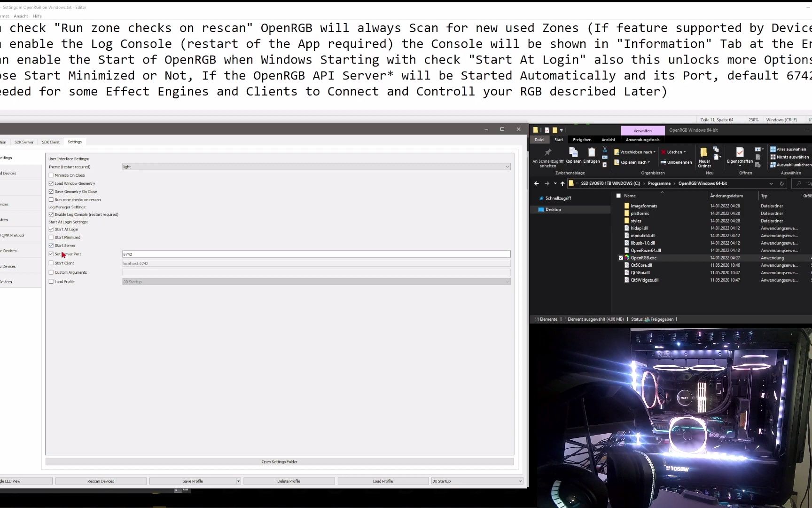Open the 00 Startup profile dropdown at bottom

coord(477,481)
